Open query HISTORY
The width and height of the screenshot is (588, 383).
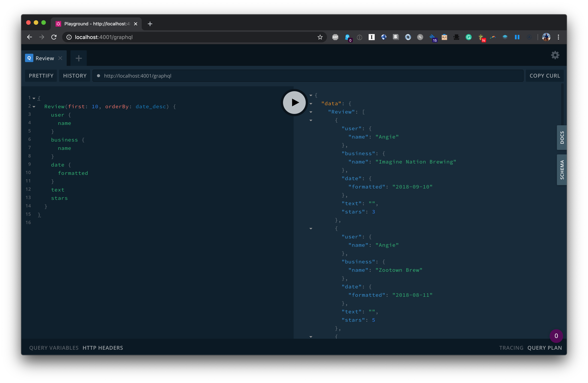(75, 76)
